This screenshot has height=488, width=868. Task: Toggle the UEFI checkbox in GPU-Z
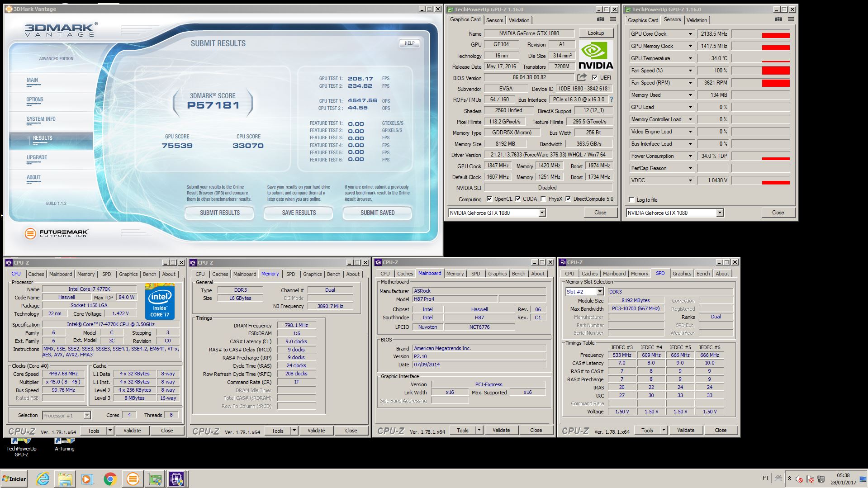tap(595, 77)
